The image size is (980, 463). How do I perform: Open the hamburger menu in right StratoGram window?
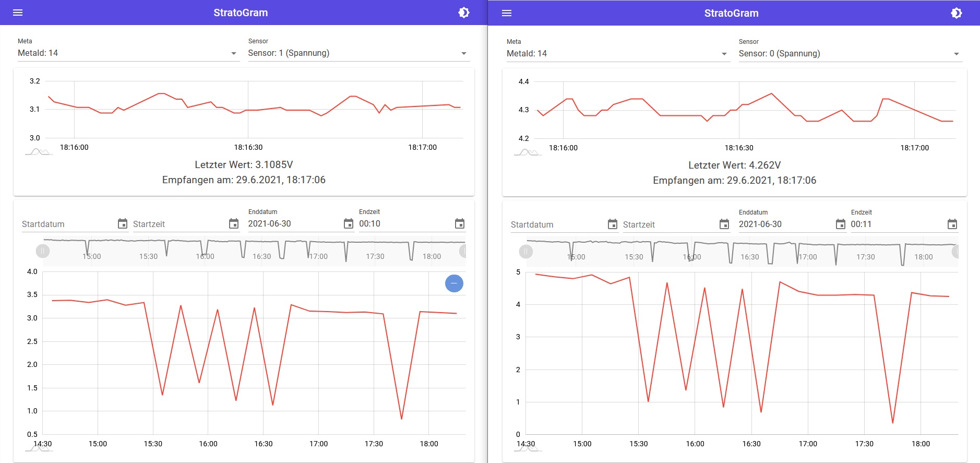point(506,13)
